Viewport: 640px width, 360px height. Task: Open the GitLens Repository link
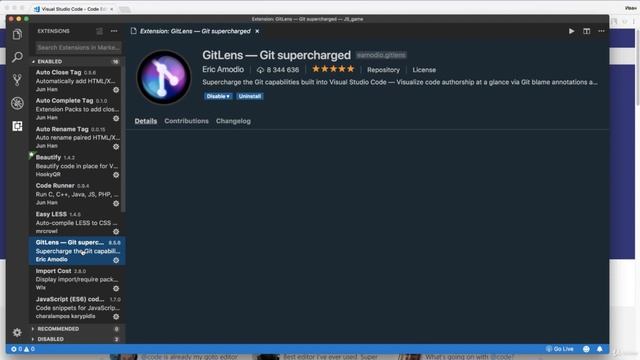[383, 70]
